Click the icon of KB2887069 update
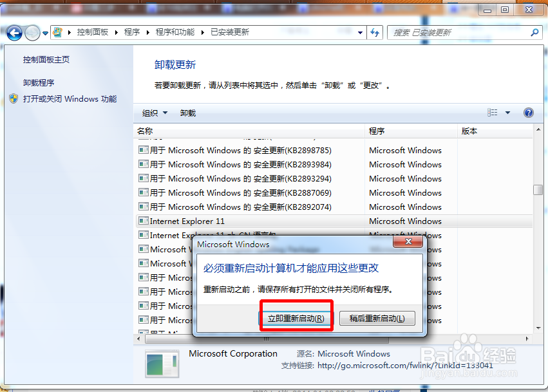This screenshot has width=548, height=392. [144, 192]
